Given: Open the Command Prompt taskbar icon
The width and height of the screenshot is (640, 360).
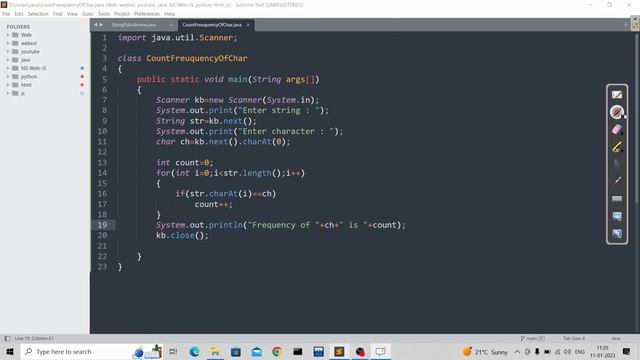Looking at the screenshot, I should 298,351.
